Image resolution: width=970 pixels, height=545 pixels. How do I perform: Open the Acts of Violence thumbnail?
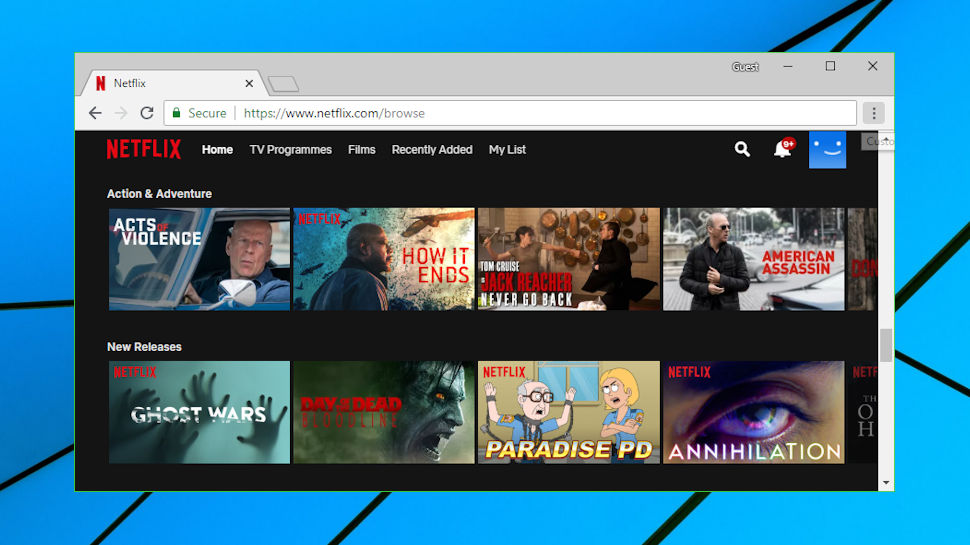coord(199,259)
